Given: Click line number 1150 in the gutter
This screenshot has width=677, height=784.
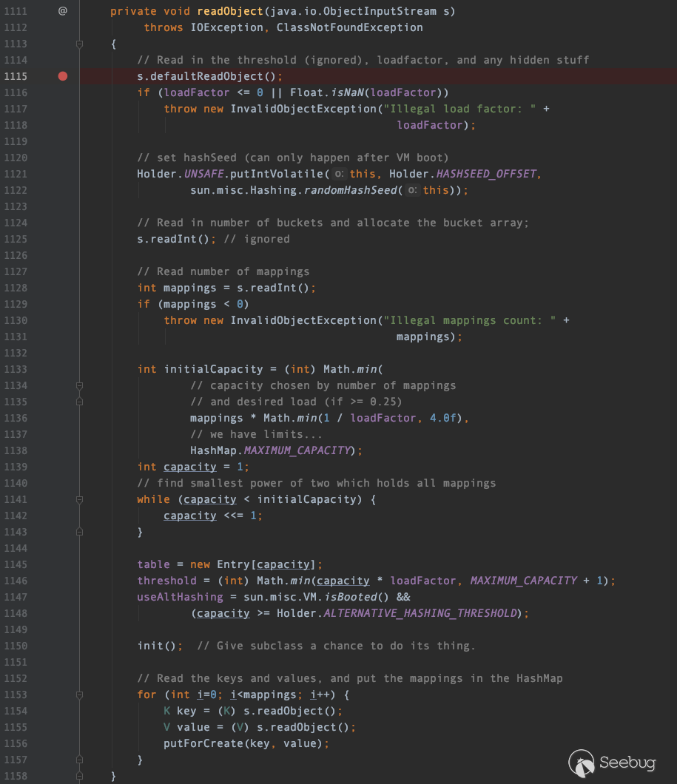Looking at the screenshot, I should (16, 646).
